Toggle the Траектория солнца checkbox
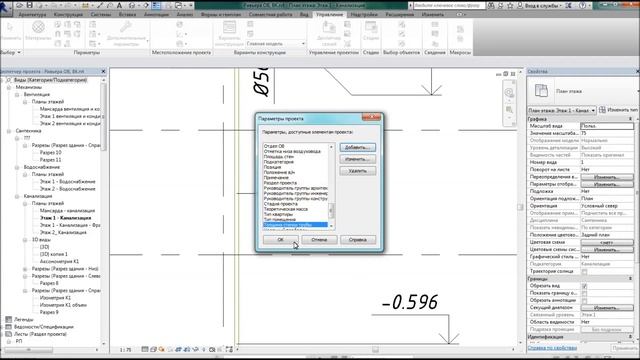This screenshot has height=360, width=640. pos(584,271)
